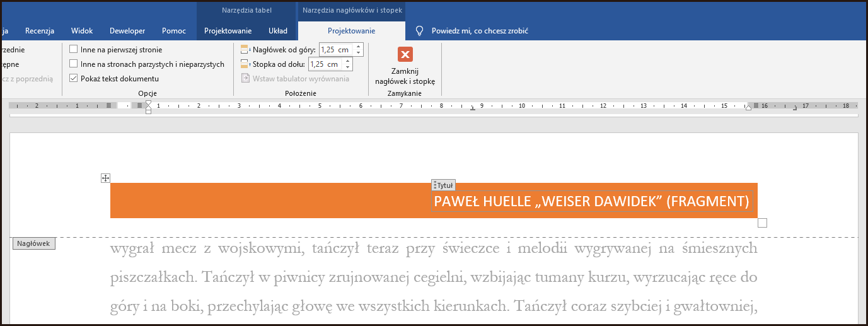
Task: Click the red Zamknij nagłówek i stopkę icon
Action: point(405,54)
